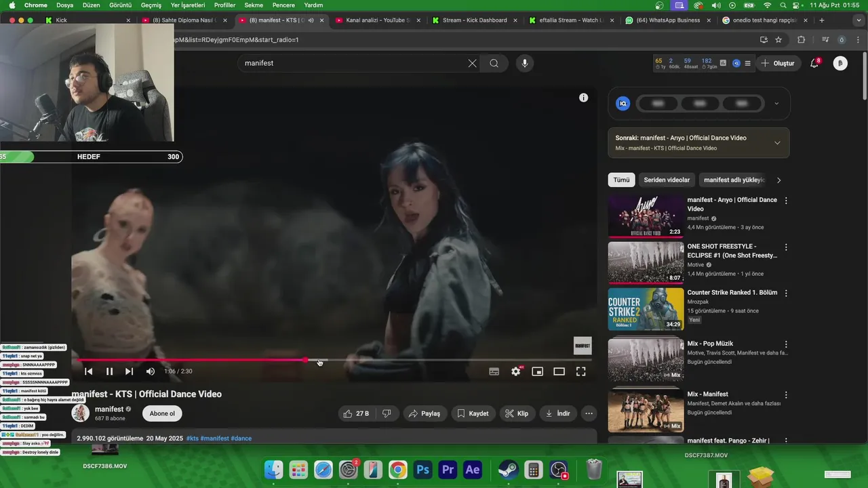Show the video info card icon

(x=583, y=98)
